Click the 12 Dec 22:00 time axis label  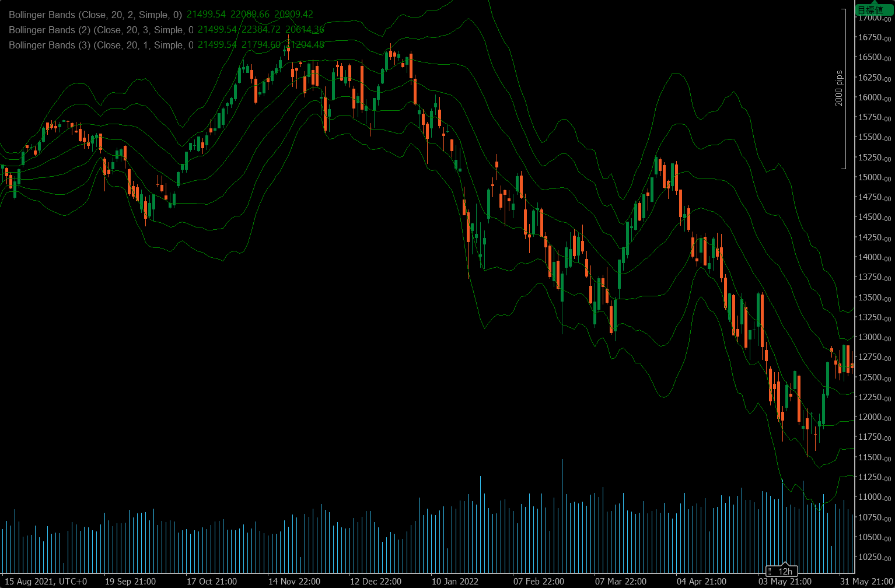tap(376, 582)
